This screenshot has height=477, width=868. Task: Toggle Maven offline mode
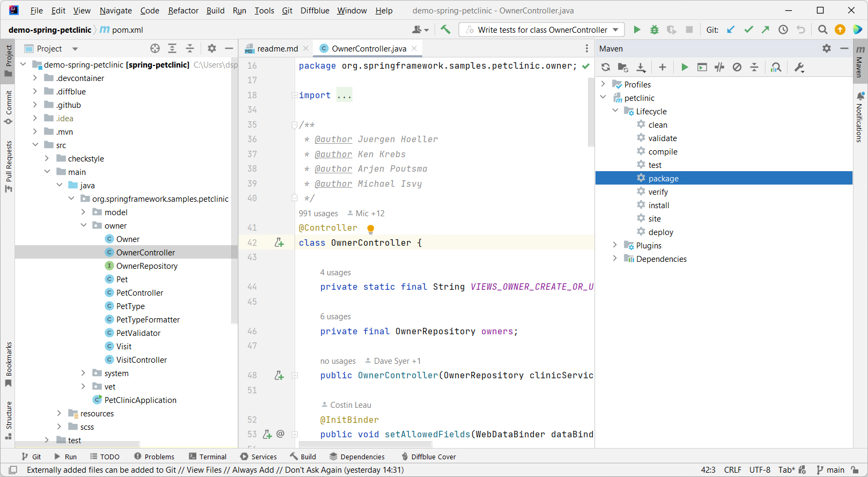point(719,67)
